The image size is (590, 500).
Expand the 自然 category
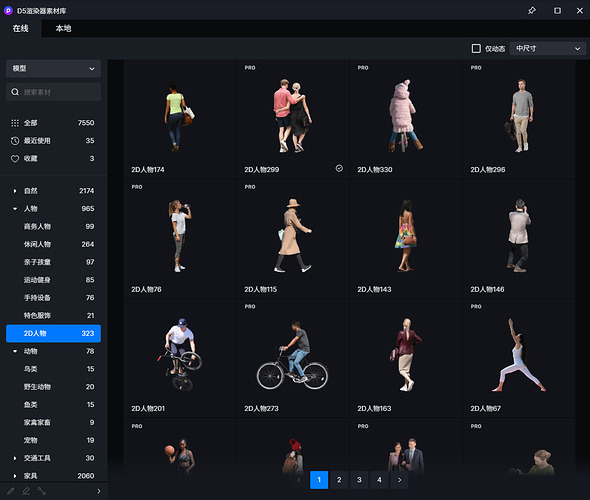point(15,191)
